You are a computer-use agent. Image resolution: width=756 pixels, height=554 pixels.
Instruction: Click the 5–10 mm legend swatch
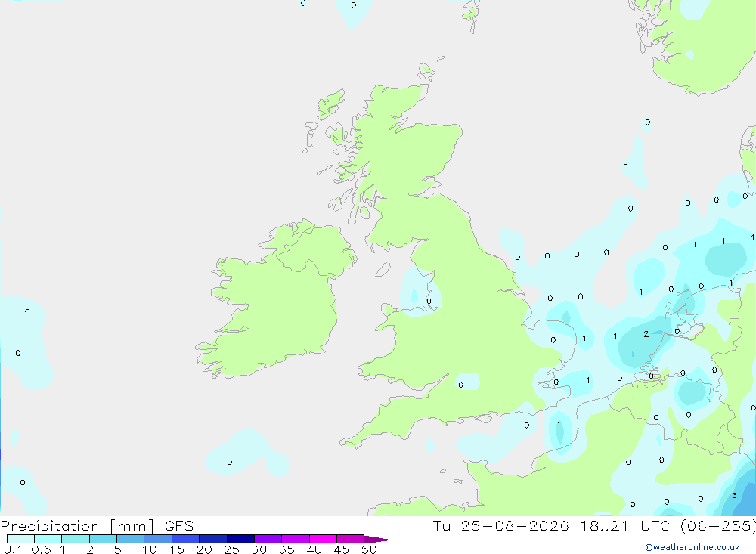pos(130,539)
